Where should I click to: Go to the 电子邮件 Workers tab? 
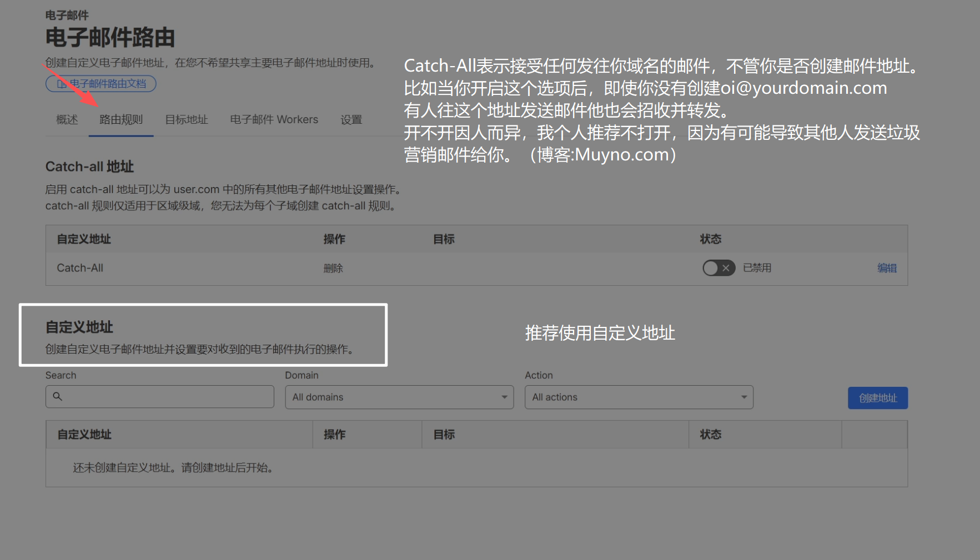click(x=274, y=120)
